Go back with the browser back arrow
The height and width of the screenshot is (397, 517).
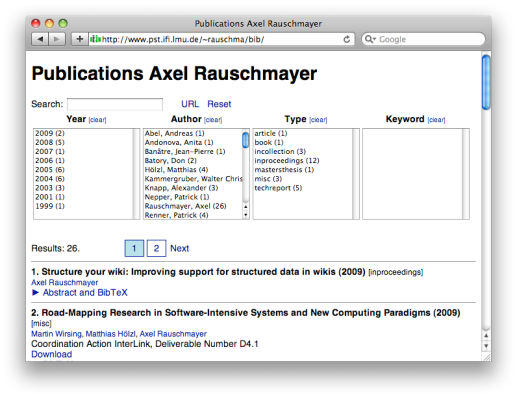click(x=40, y=39)
